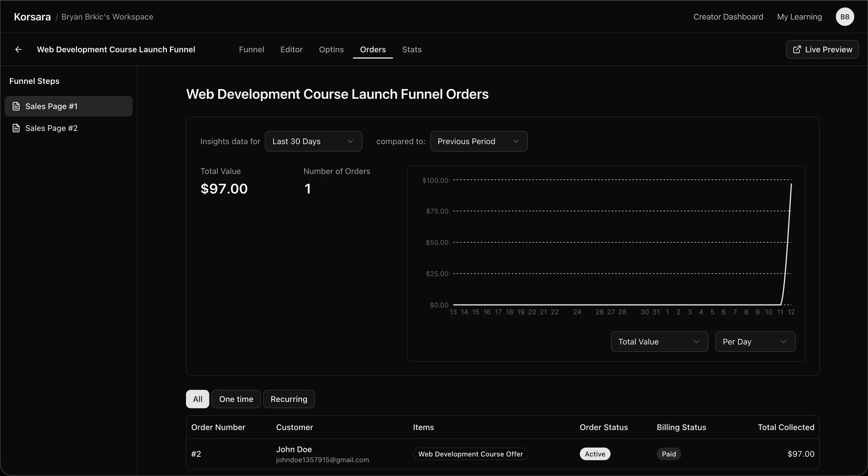The width and height of the screenshot is (868, 476).
Task: Click the Active order status badge
Action: click(x=595, y=454)
